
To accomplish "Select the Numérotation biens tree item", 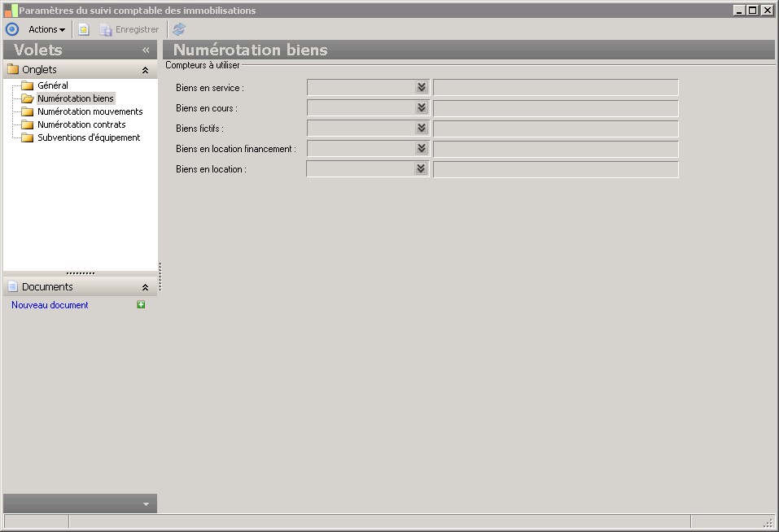I will pos(76,98).
